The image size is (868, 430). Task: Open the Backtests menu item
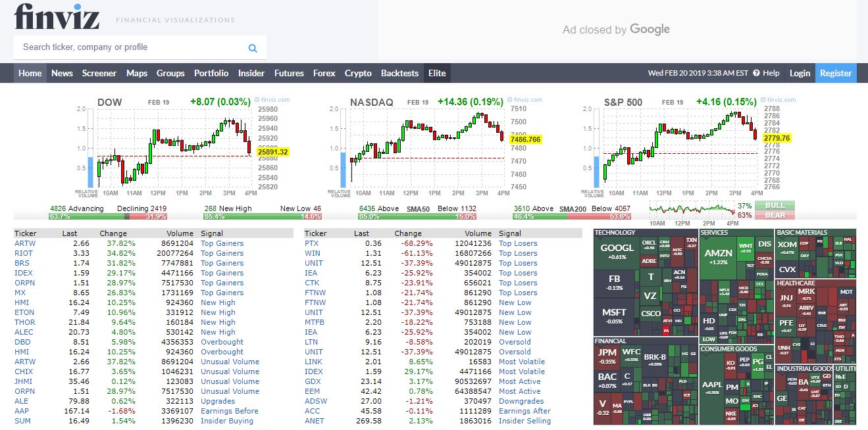coord(399,73)
